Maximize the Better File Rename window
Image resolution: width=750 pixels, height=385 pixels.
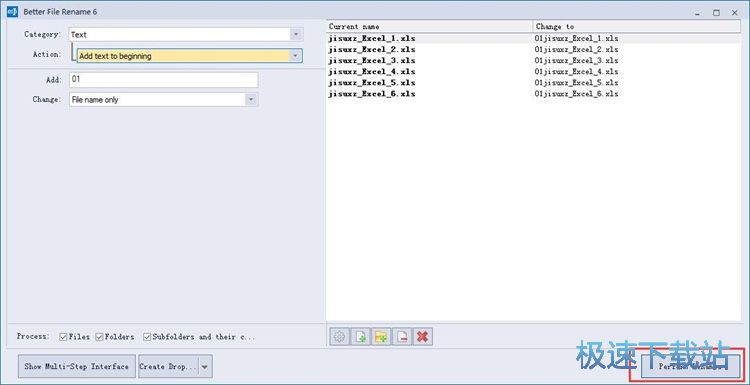click(x=716, y=13)
